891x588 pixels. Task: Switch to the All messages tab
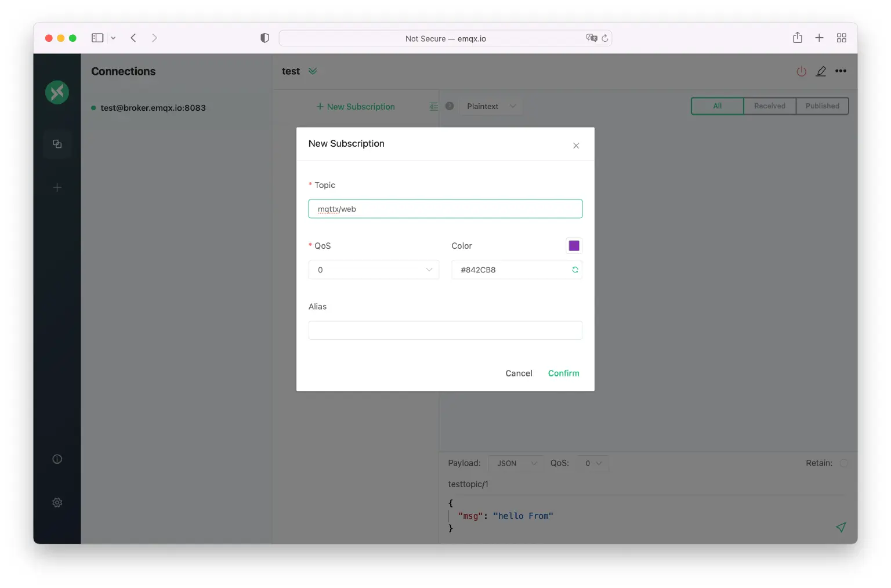(x=717, y=106)
